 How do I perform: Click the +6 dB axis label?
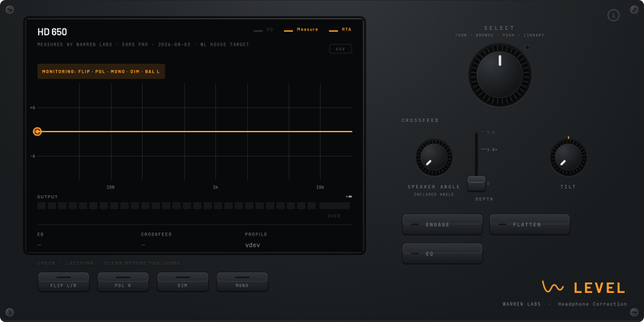[33, 107]
